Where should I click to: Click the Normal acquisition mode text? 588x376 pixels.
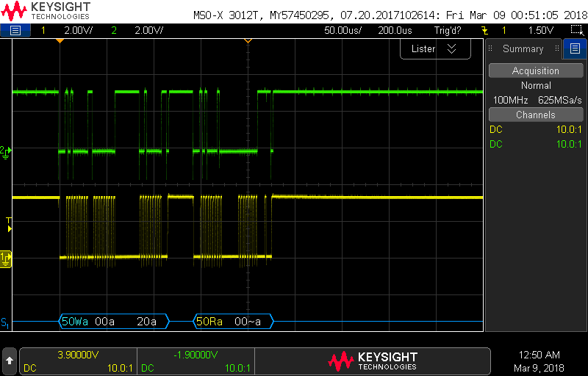[x=536, y=85]
